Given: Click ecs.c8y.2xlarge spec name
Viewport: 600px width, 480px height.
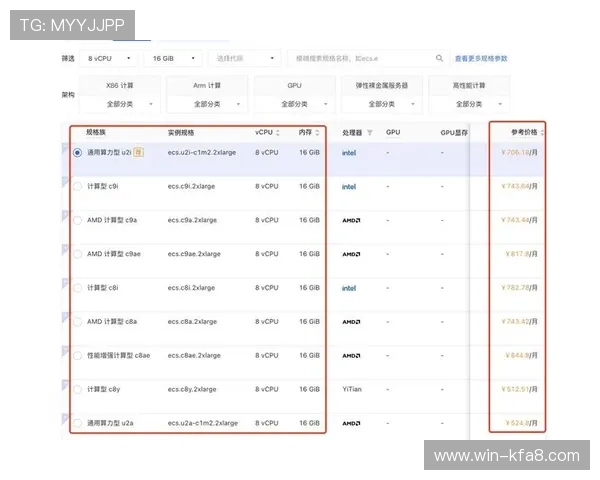Looking at the screenshot, I should coord(192,389).
